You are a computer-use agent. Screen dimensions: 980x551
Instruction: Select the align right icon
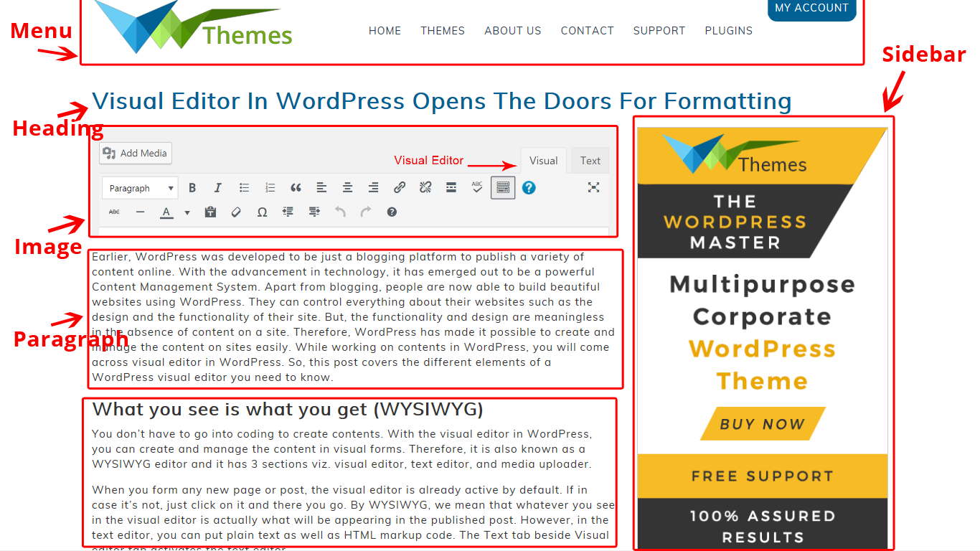pos(373,188)
